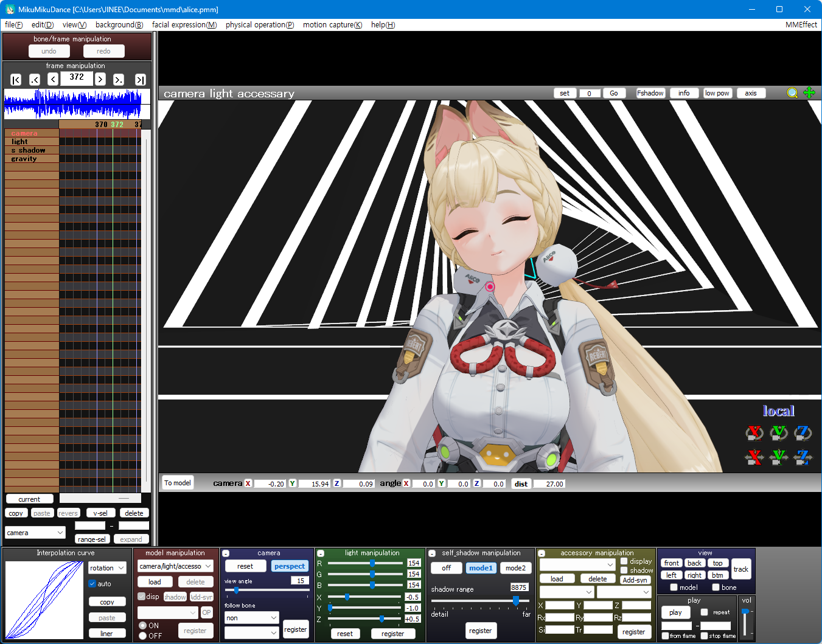Open the view menu
The width and height of the screenshot is (822, 644).
(x=74, y=25)
